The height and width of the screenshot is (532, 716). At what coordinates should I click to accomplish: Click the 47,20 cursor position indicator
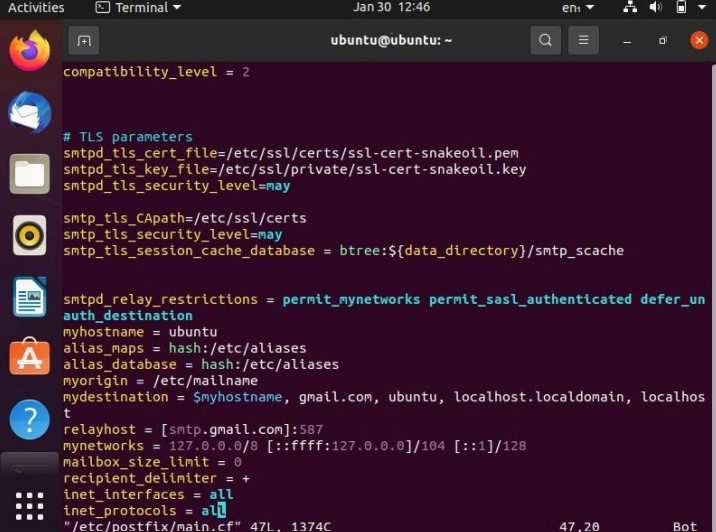[x=579, y=527]
